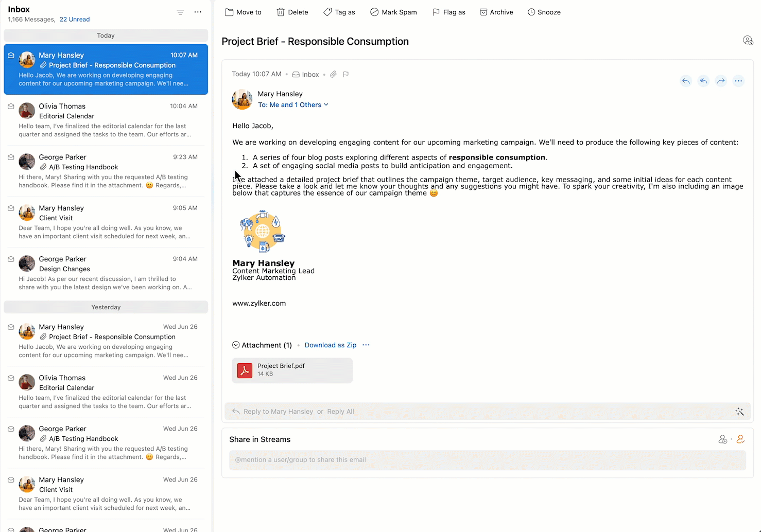The width and height of the screenshot is (761, 532).
Task: Toggle read status envelope on the 10:07 AM email
Action: point(11,55)
